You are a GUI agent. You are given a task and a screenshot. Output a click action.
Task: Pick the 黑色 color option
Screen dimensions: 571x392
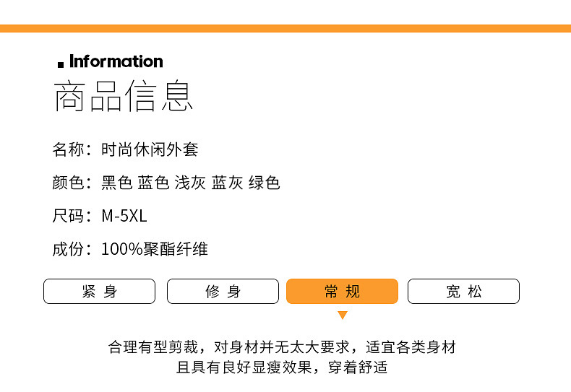(116, 183)
